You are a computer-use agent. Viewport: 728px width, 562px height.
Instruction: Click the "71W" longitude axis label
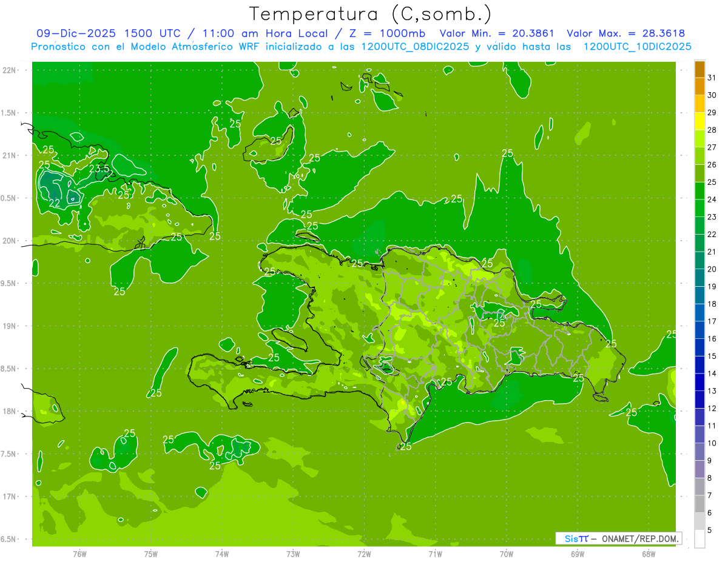435,554
